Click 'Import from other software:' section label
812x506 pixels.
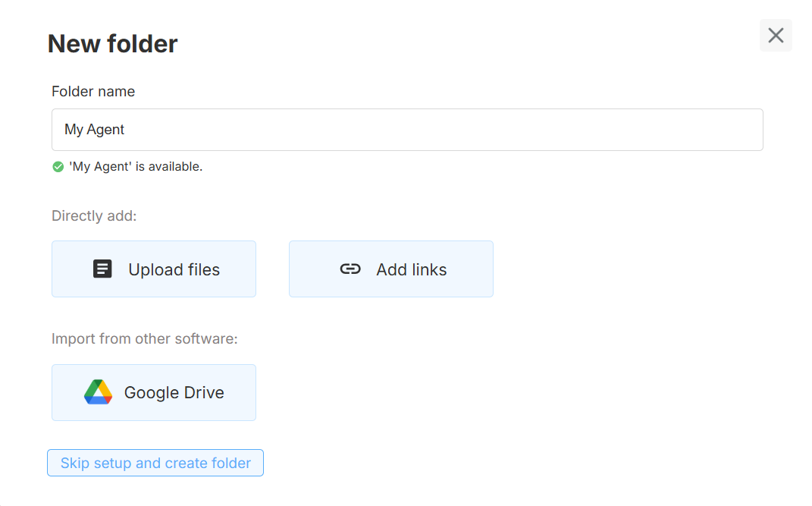tap(145, 338)
